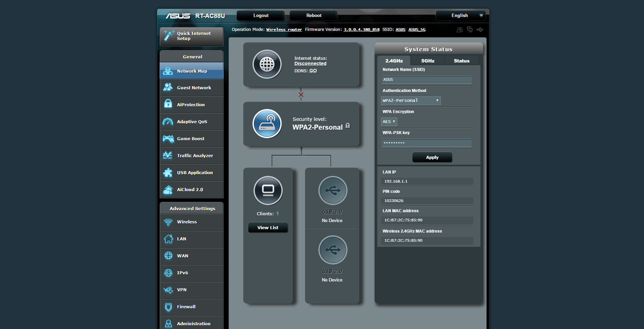Click the client status icon in header
This screenshot has width=644, height=329.
(x=470, y=30)
